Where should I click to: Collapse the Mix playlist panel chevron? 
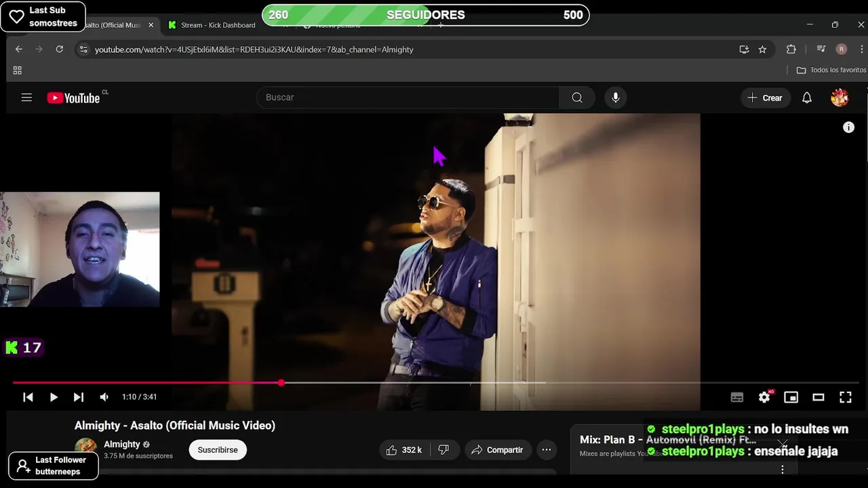pos(783,443)
